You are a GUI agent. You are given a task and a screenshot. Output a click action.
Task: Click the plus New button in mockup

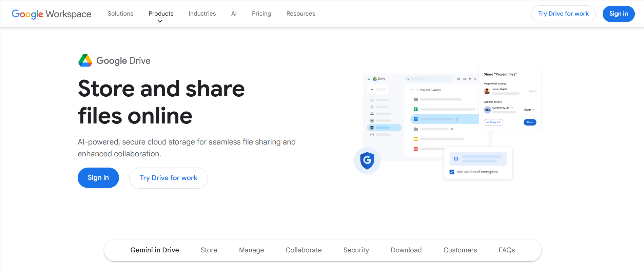pyautogui.click(x=378, y=90)
